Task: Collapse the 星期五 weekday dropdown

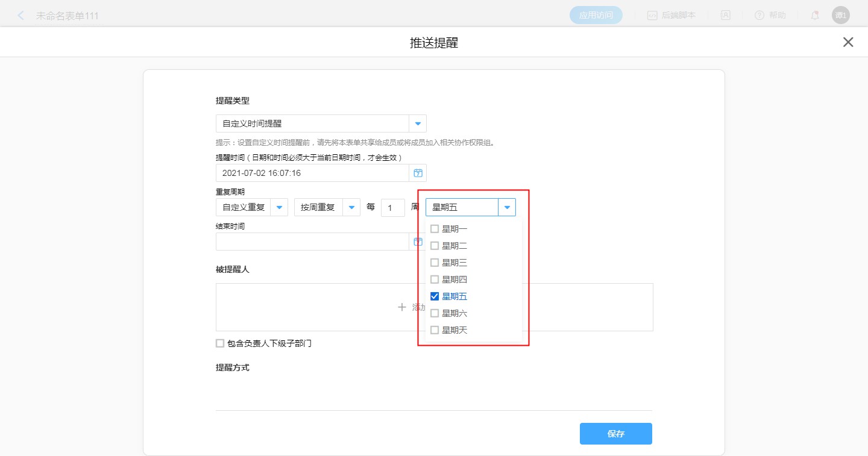Action: (x=507, y=207)
